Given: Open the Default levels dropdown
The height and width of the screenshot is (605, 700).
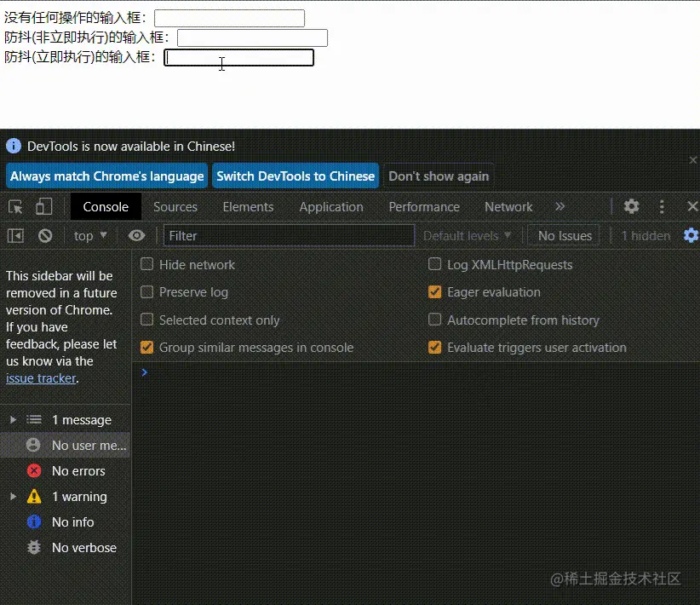Looking at the screenshot, I should 467,235.
